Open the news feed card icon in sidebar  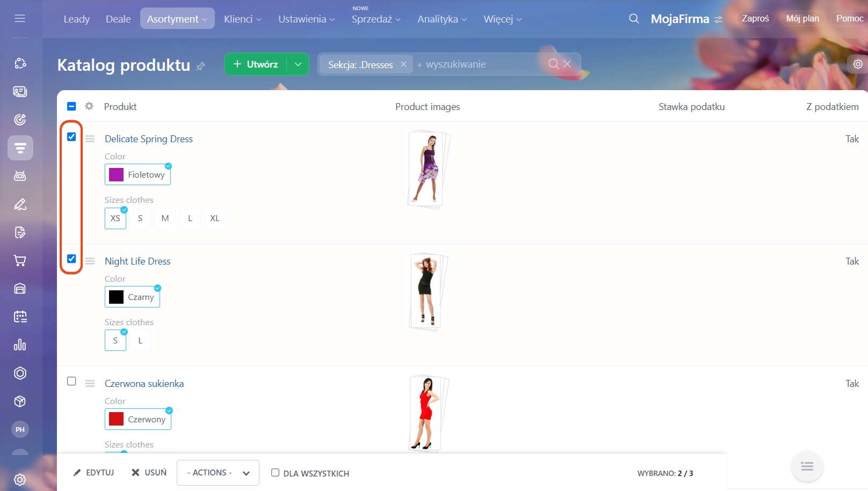tap(20, 92)
